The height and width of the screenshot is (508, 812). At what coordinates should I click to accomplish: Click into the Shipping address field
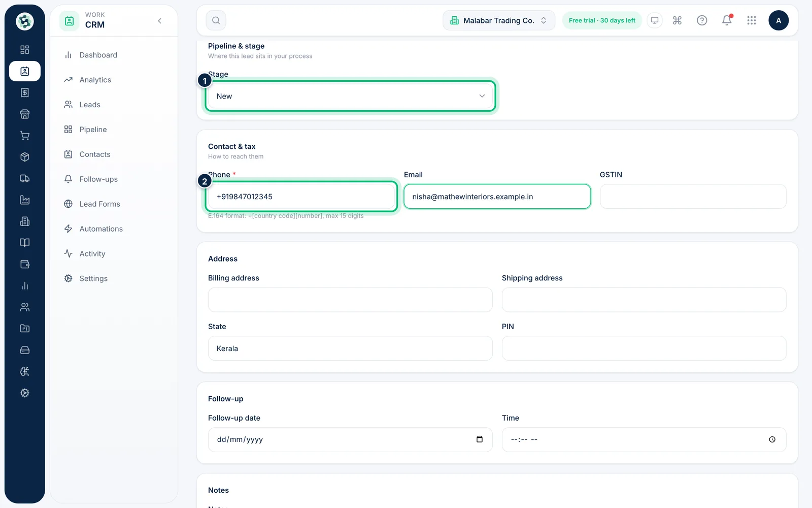tap(644, 300)
